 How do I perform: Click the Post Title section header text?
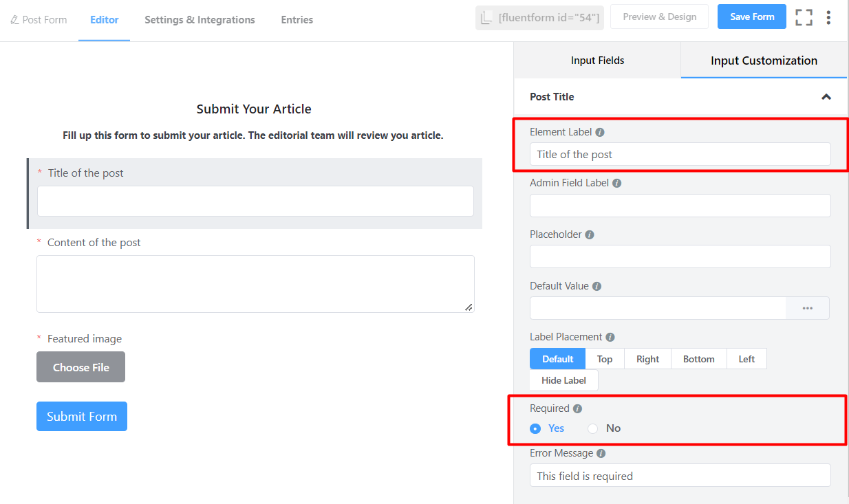pos(552,97)
